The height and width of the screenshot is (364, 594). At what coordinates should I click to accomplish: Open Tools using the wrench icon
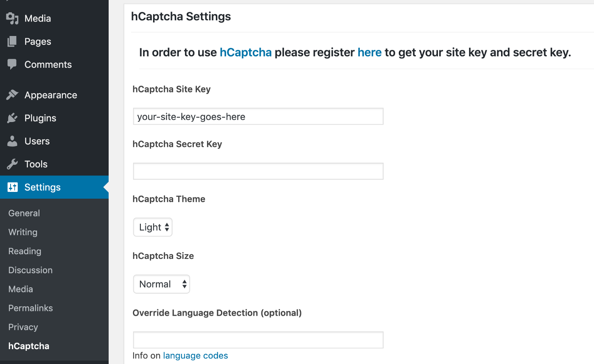[x=11, y=164]
